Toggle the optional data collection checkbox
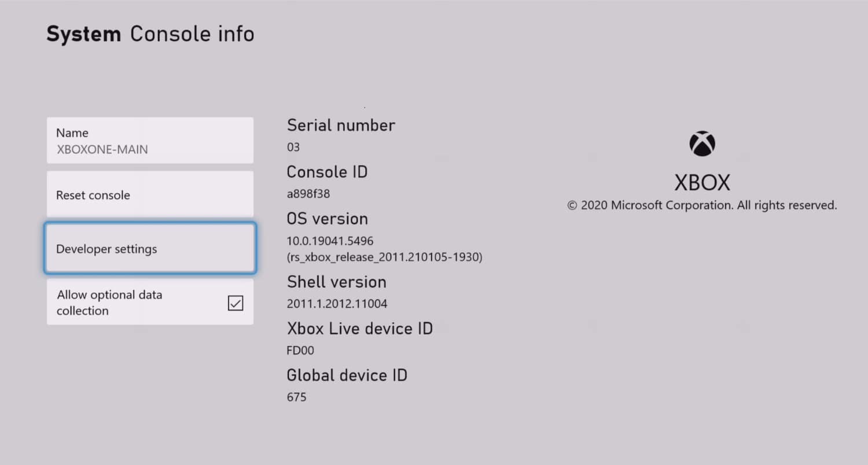Viewport: 868px width, 465px height. coord(236,303)
